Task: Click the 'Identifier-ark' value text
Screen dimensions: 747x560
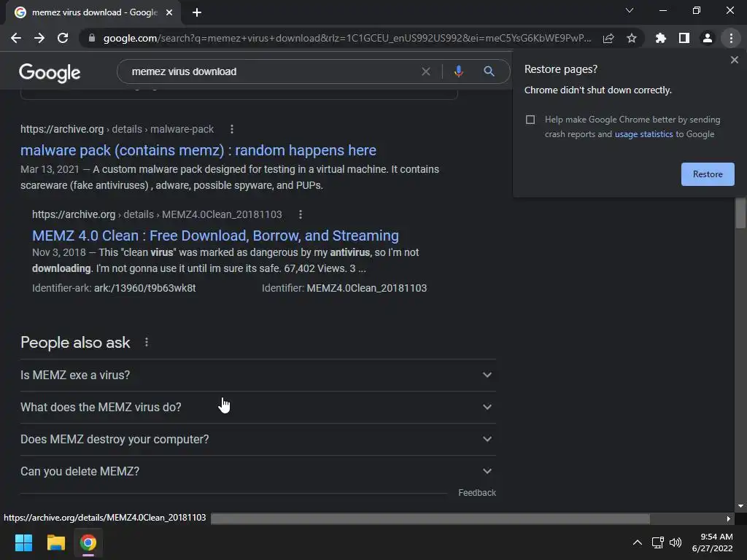Action: pyautogui.click(x=145, y=288)
